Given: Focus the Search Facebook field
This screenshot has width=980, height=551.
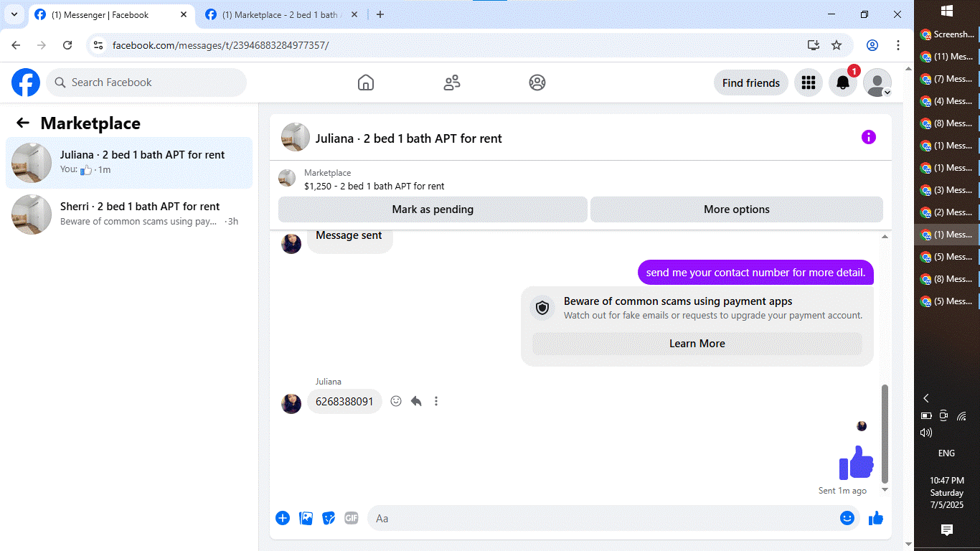Looking at the screenshot, I should click(x=146, y=83).
